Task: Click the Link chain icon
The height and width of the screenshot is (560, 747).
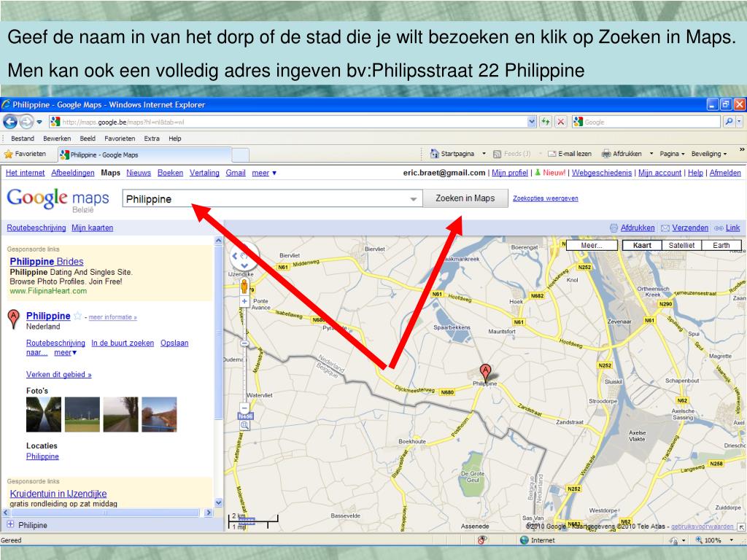Action: (719, 228)
